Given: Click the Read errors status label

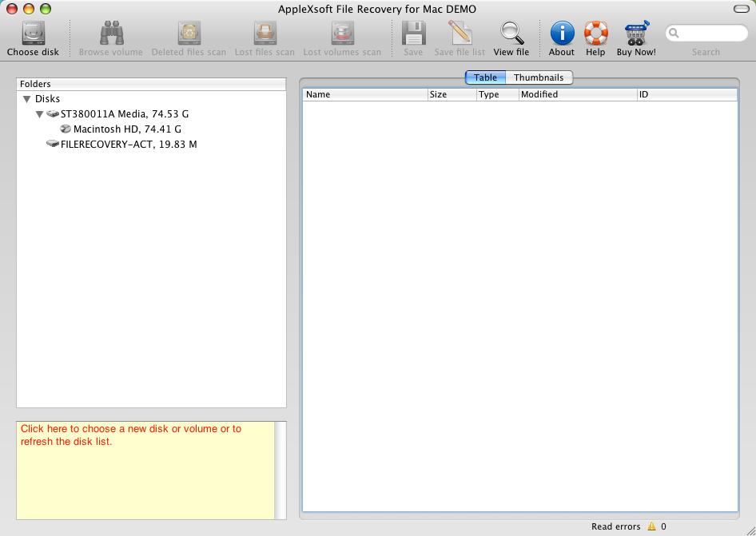Looking at the screenshot, I should tap(615, 526).
